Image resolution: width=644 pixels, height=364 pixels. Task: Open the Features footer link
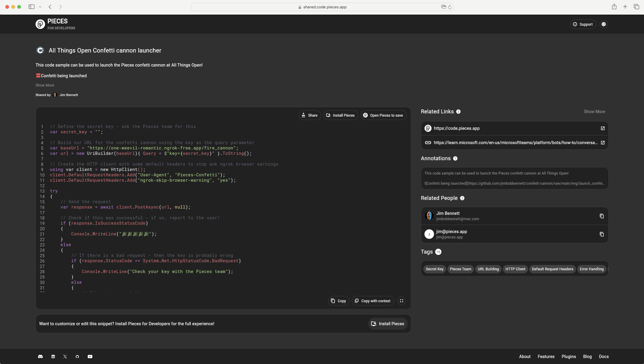[x=546, y=357]
